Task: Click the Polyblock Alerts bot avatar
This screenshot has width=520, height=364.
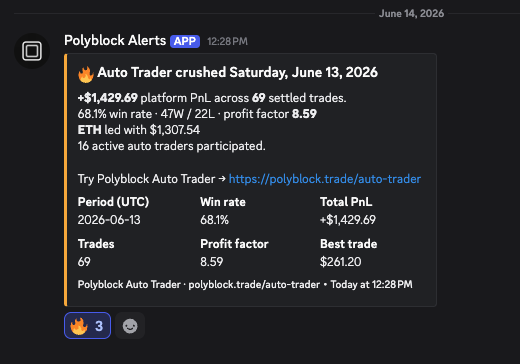Action: (x=32, y=51)
